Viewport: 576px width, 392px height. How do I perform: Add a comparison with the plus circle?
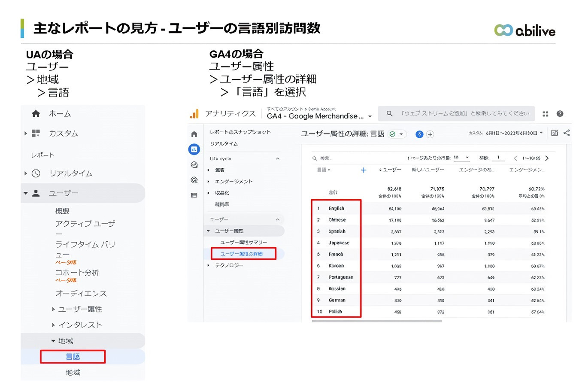(430, 134)
